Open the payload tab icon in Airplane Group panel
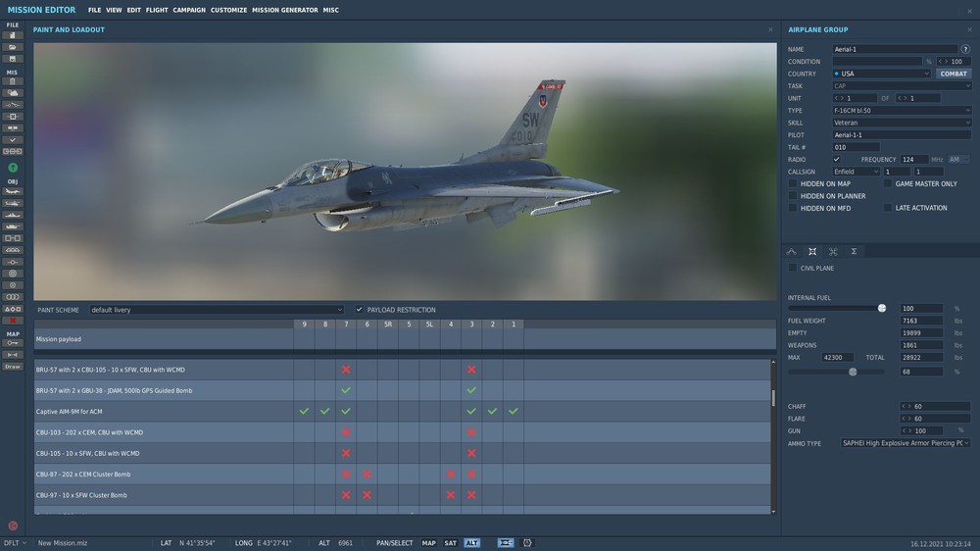The image size is (980, 551). click(x=811, y=251)
